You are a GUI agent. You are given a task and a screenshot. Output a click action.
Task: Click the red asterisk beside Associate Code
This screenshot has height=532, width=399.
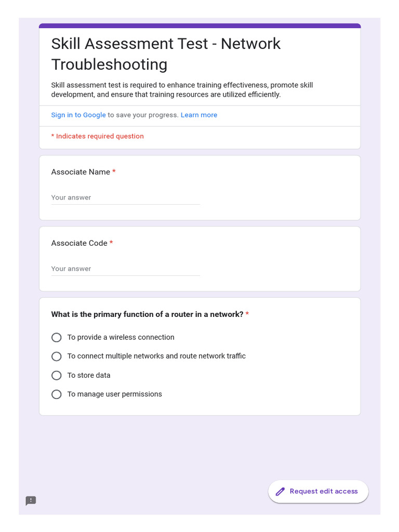click(111, 243)
